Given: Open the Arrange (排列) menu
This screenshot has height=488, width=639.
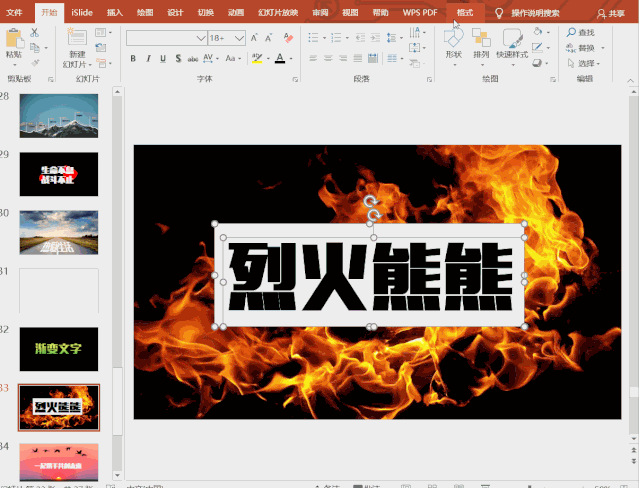Looking at the screenshot, I should tap(481, 46).
